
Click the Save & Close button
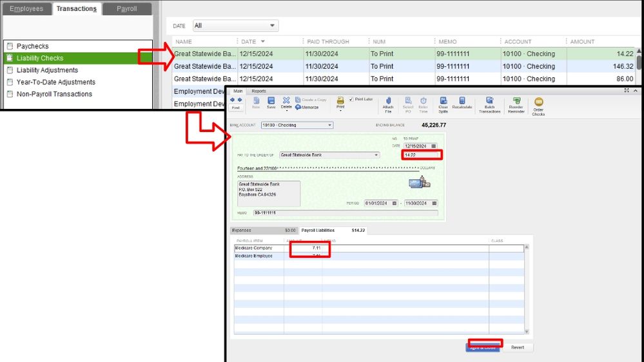tap(483, 347)
